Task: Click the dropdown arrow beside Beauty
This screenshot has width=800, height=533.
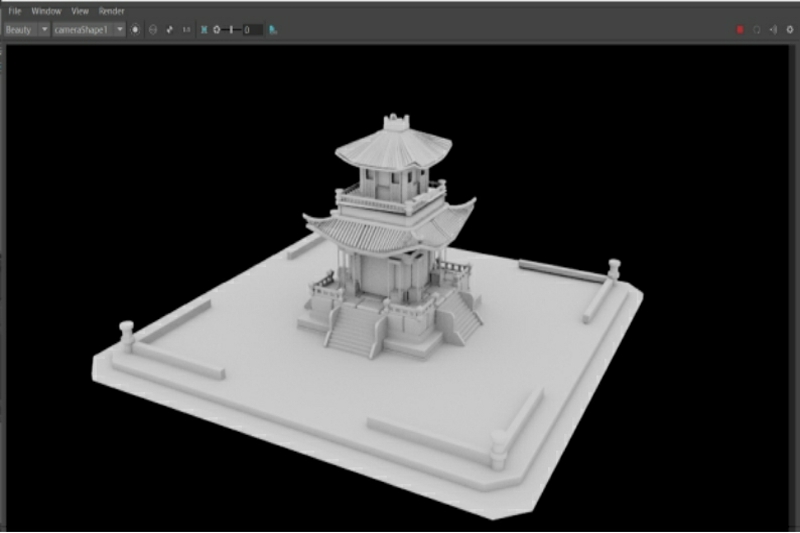Action: click(44, 30)
